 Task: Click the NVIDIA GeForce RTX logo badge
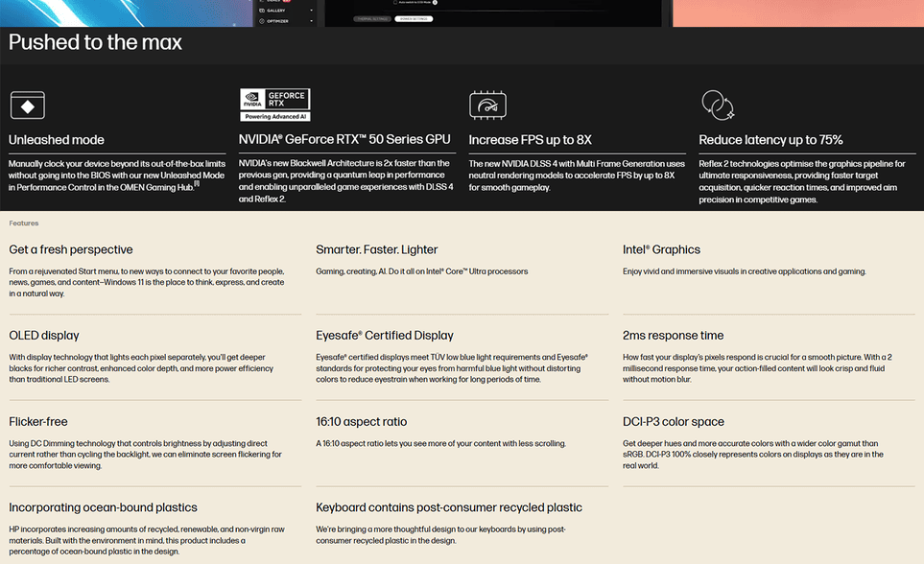tap(274, 105)
